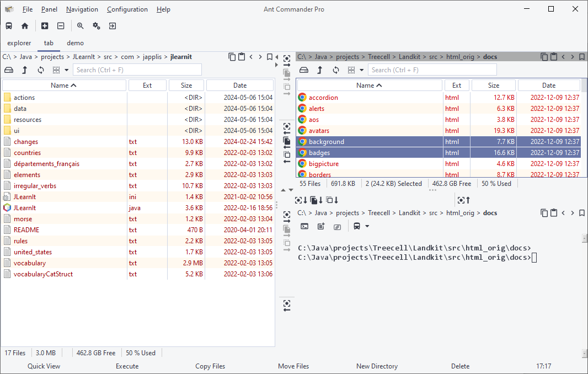Click the move-files-left icon in the center strip

point(287,157)
